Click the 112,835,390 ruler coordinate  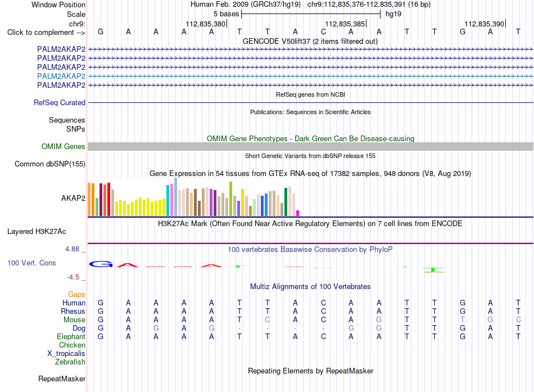pyautogui.click(x=485, y=24)
